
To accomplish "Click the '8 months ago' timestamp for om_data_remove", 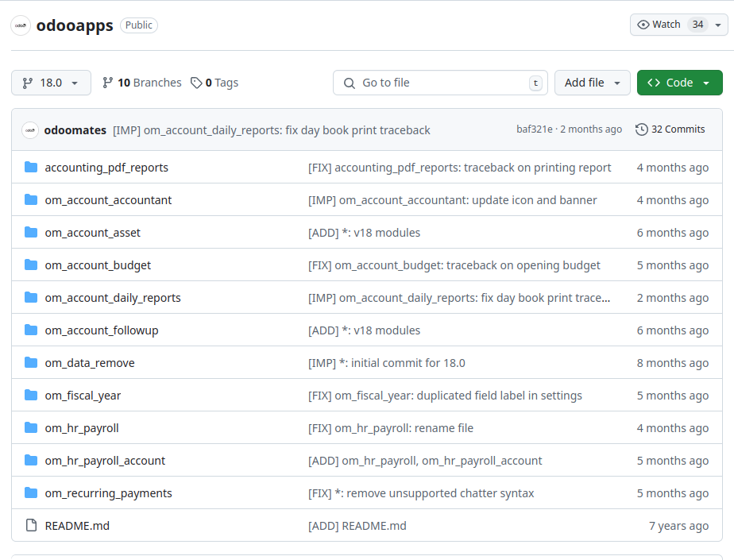I will pyautogui.click(x=673, y=363).
